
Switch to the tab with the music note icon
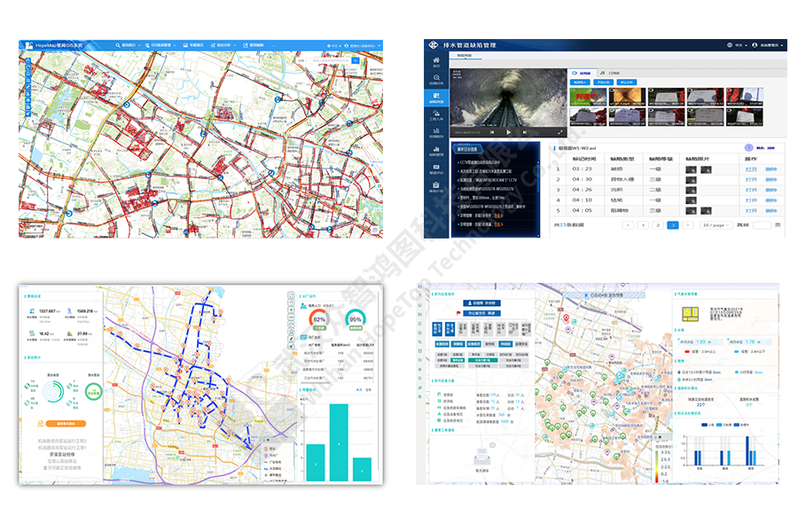[x=610, y=74]
